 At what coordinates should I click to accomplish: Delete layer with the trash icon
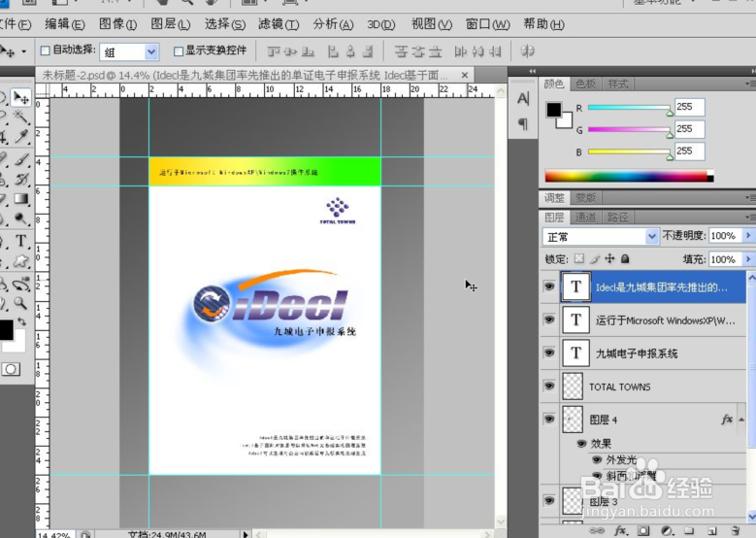pos(735,530)
